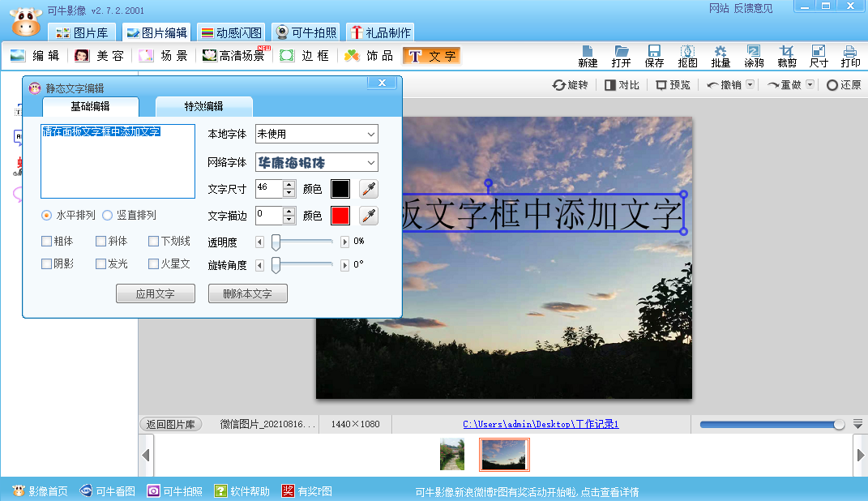This screenshot has height=501, width=868.
Task: Click the black text color swatch
Action: (340, 188)
